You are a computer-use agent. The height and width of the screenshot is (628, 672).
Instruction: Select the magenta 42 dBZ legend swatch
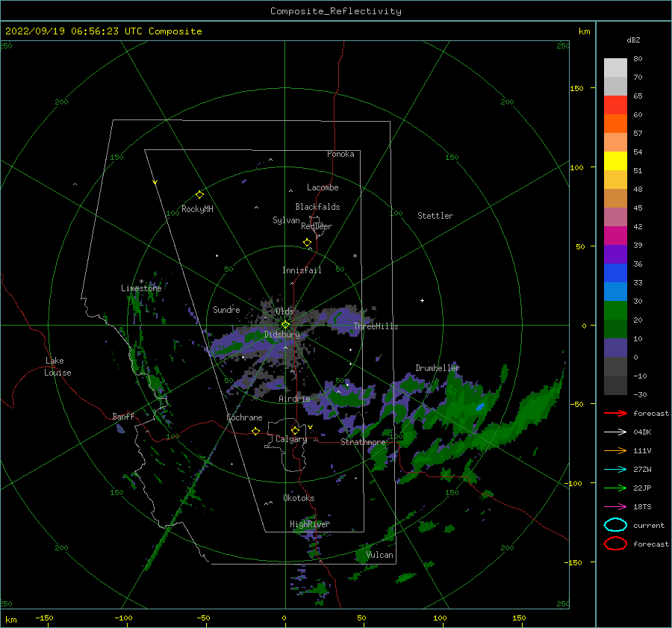coord(615,235)
